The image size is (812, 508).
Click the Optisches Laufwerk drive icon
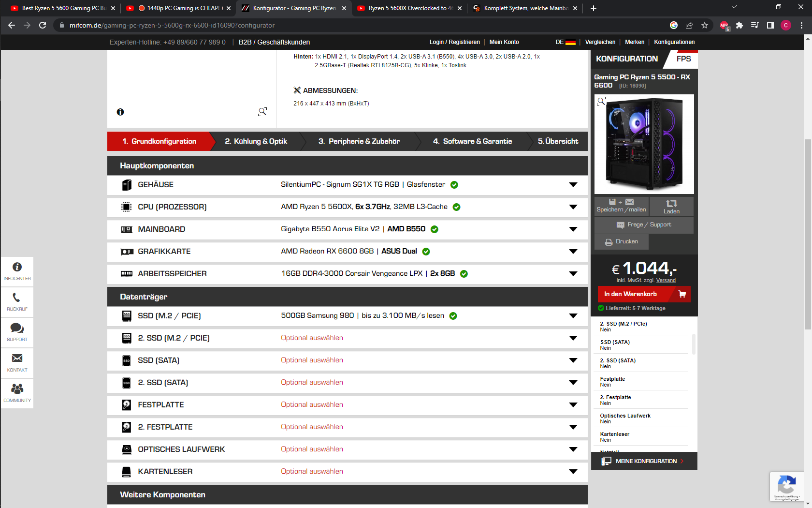point(127,449)
